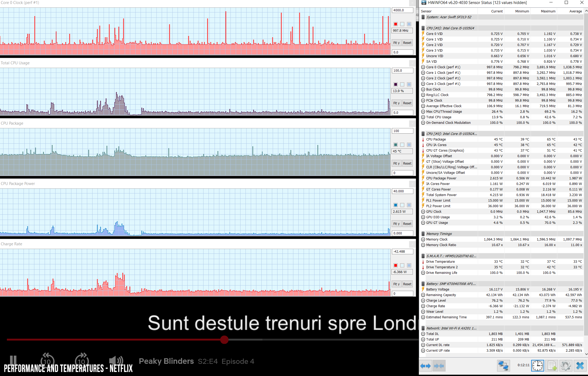Click Fit y on Core 0 Clock graph
Screen dimensions: 588x376
point(396,43)
